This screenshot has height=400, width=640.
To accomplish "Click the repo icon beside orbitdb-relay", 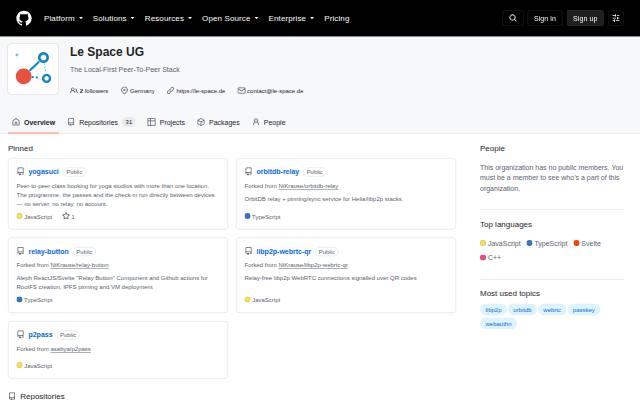I will tap(248, 171).
